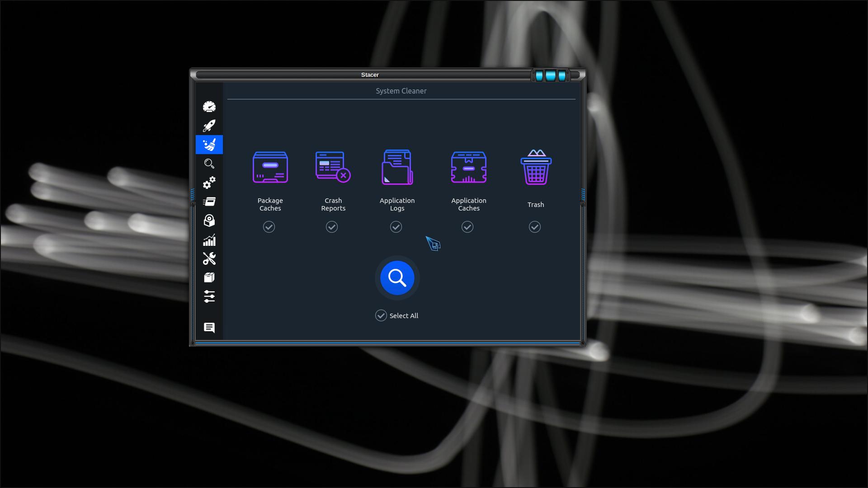Viewport: 868px width, 488px height.
Task: Select the System Cleaner broom icon
Action: [209, 145]
